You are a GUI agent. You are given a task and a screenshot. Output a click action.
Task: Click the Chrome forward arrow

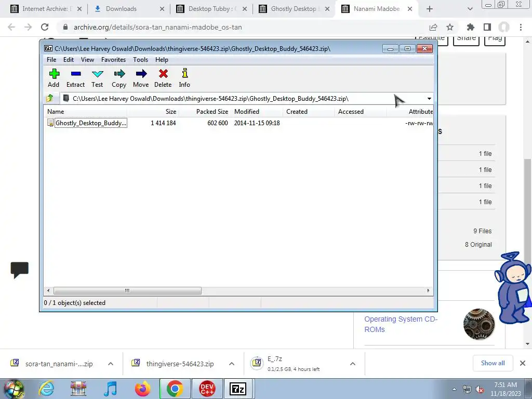(x=28, y=27)
